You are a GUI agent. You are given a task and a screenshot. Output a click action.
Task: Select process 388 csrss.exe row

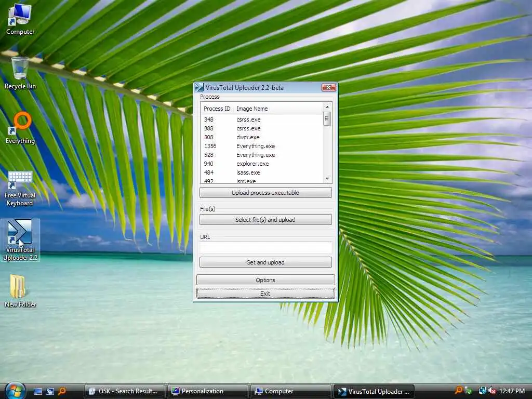(262, 128)
